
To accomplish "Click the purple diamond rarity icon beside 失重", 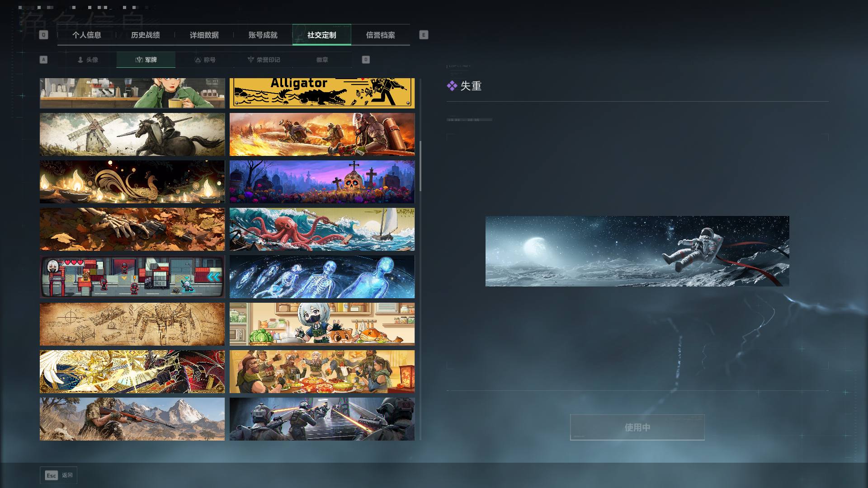I will click(x=452, y=86).
